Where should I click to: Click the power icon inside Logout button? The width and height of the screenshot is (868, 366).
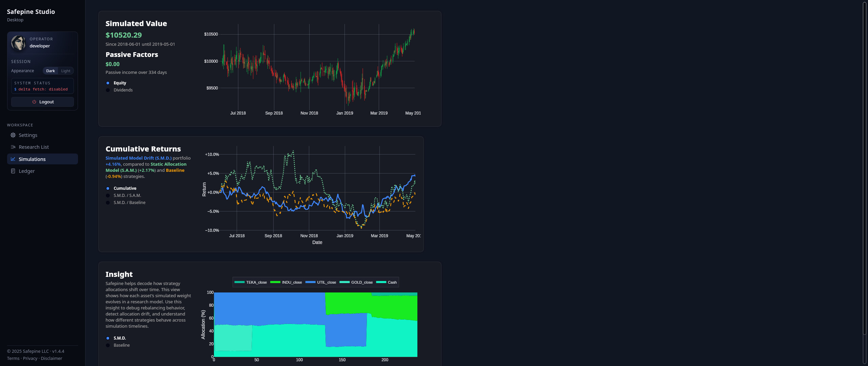34,101
